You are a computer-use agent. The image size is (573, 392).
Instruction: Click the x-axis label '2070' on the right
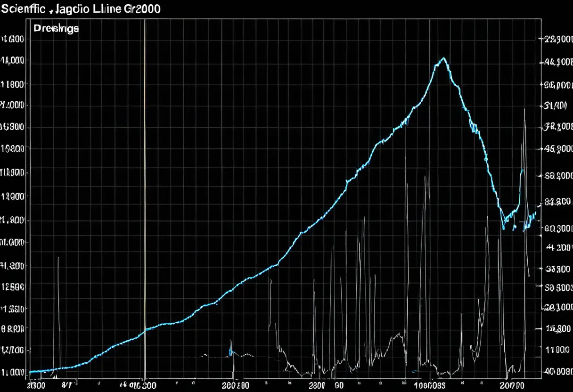pos(511,384)
